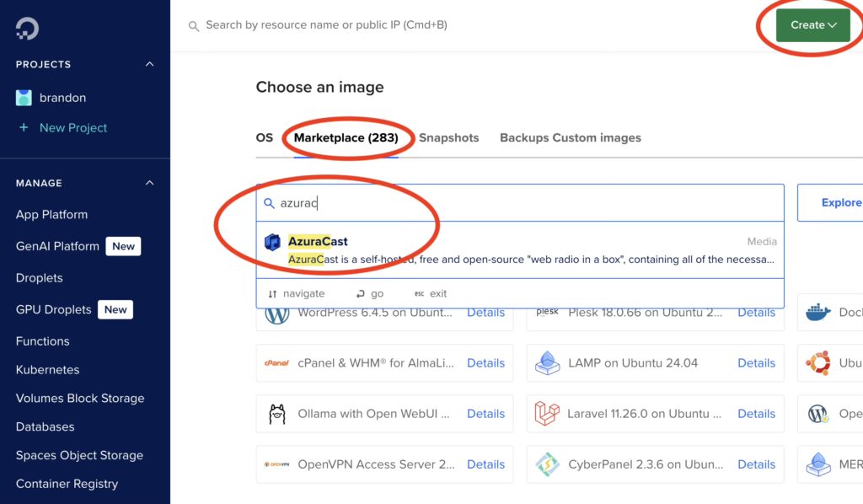Open Details for WordPress 6.4.5
This screenshot has width=863, height=504.
tap(485, 313)
